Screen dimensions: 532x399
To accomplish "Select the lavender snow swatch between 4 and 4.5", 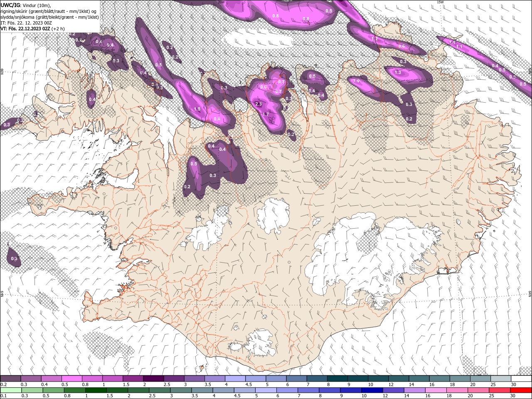I will (235, 379).
